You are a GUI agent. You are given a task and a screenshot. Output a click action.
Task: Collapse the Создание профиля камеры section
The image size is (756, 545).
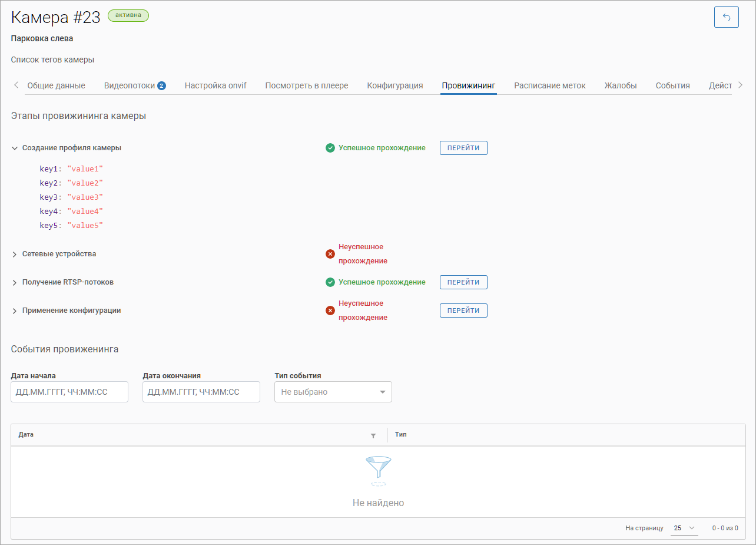tap(15, 148)
